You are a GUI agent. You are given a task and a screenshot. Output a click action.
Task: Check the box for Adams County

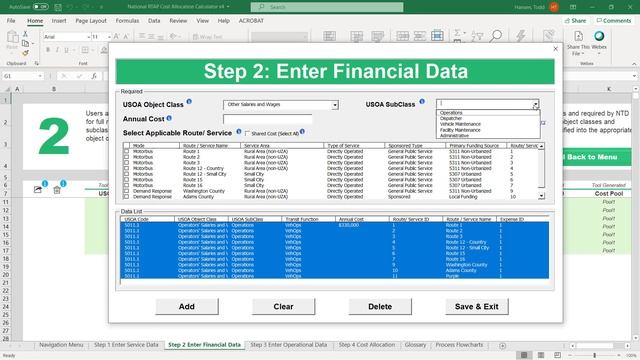click(126, 197)
